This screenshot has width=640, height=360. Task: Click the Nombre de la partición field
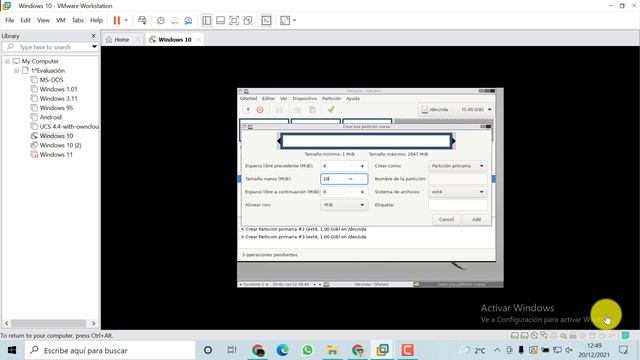point(458,179)
